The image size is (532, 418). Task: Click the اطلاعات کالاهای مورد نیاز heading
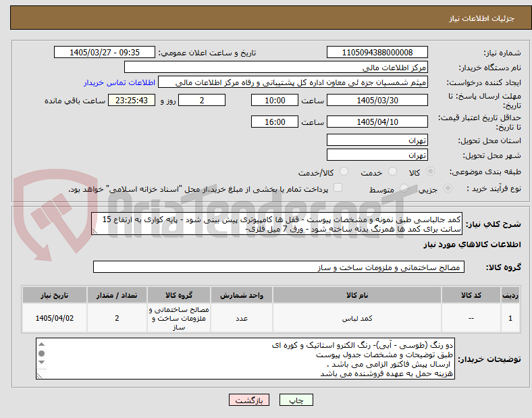tap(472, 244)
